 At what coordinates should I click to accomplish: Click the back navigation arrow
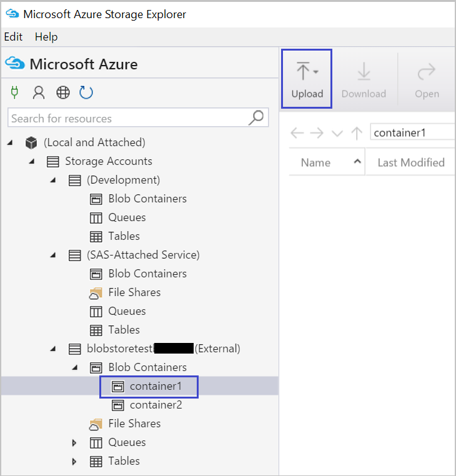(x=297, y=132)
